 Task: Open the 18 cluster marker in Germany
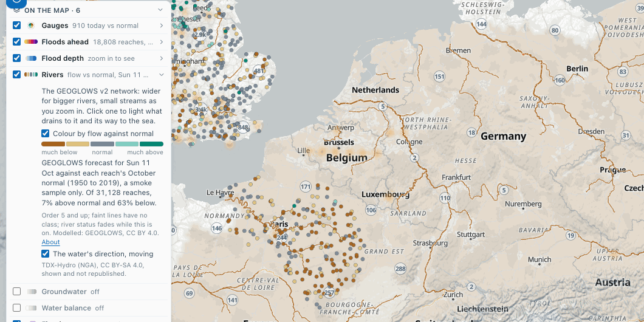pyautogui.click(x=471, y=132)
